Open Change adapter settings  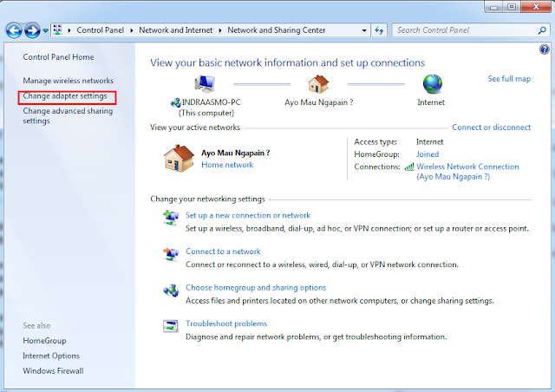click(64, 95)
